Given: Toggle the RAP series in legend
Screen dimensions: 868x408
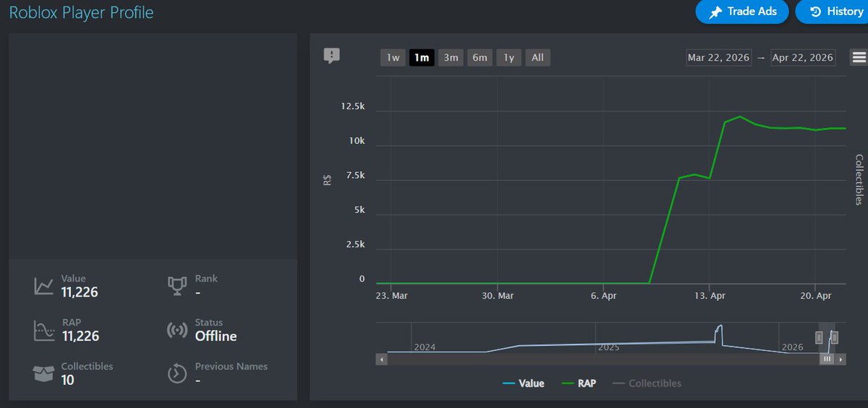Looking at the screenshot, I should click(x=579, y=383).
